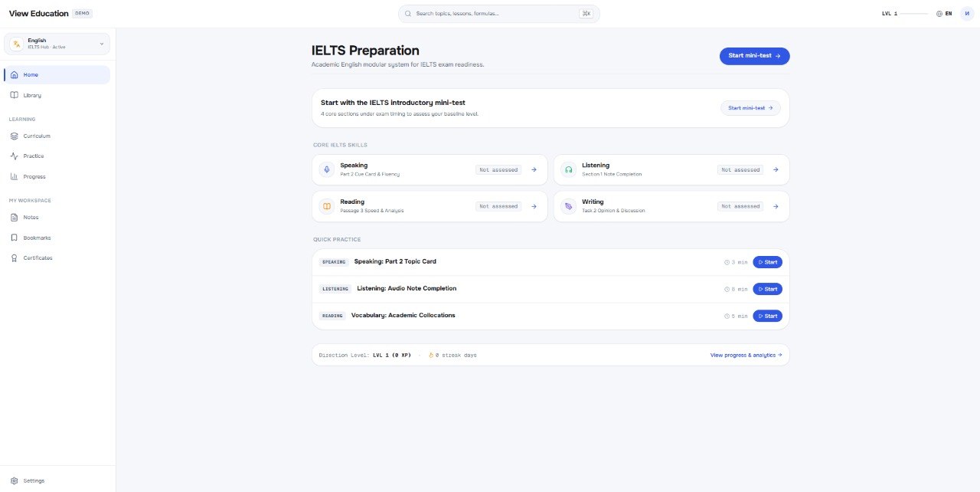Open Settings gear in sidebar
The width and height of the screenshot is (980, 492).
coord(15,481)
